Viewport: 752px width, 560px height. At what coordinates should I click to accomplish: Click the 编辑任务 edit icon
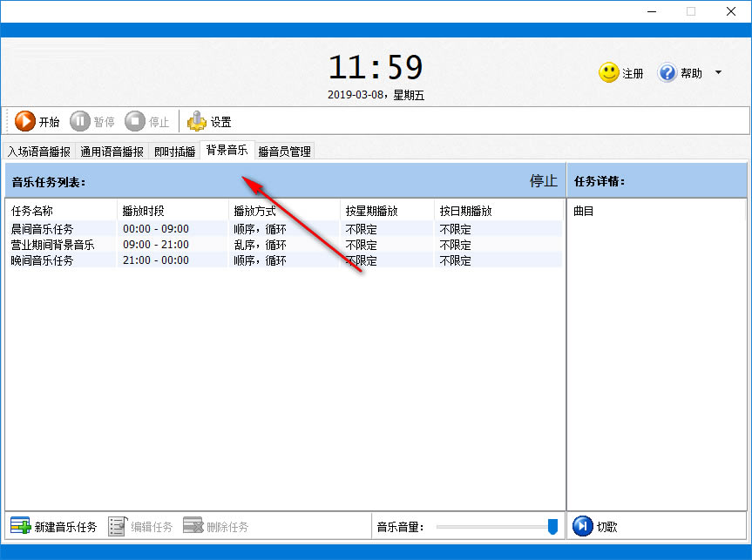pyautogui.click(x=118, y=525)
